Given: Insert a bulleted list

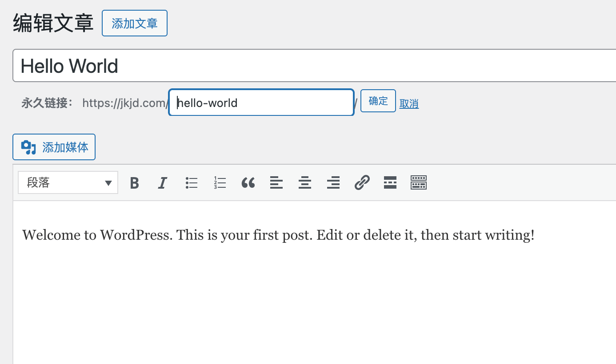Looking at the screenshot, I should (x=191, y=183).
